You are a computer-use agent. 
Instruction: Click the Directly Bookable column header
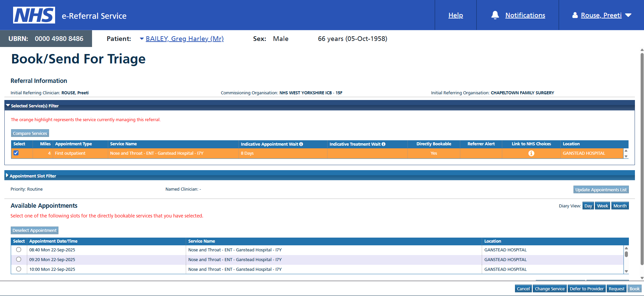[434, 144]
